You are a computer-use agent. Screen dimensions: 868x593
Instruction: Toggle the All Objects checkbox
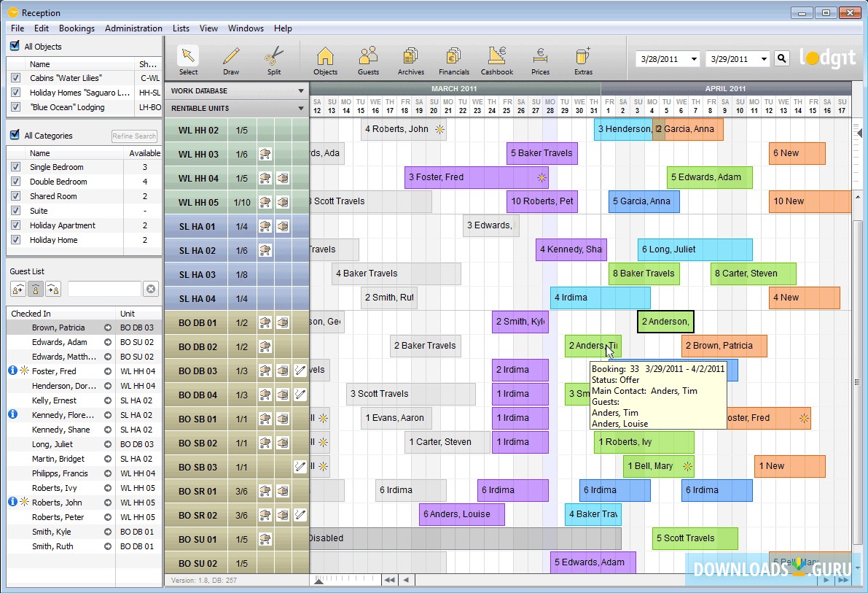click(x=15, y=46)
